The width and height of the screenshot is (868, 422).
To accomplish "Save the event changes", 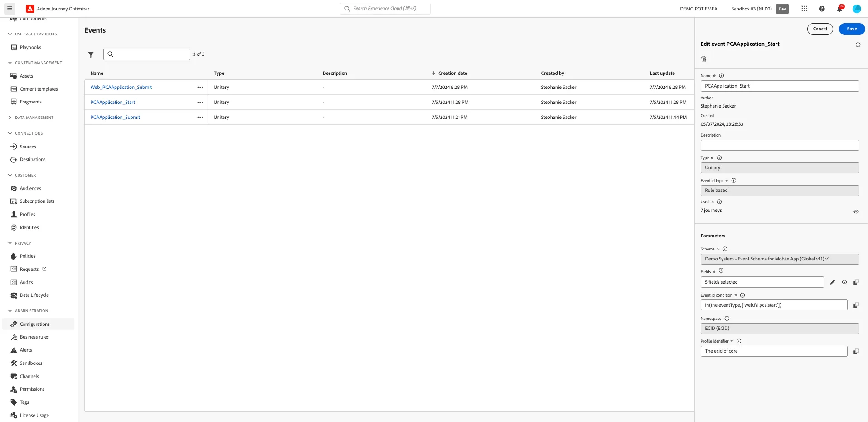I will 852,29.
